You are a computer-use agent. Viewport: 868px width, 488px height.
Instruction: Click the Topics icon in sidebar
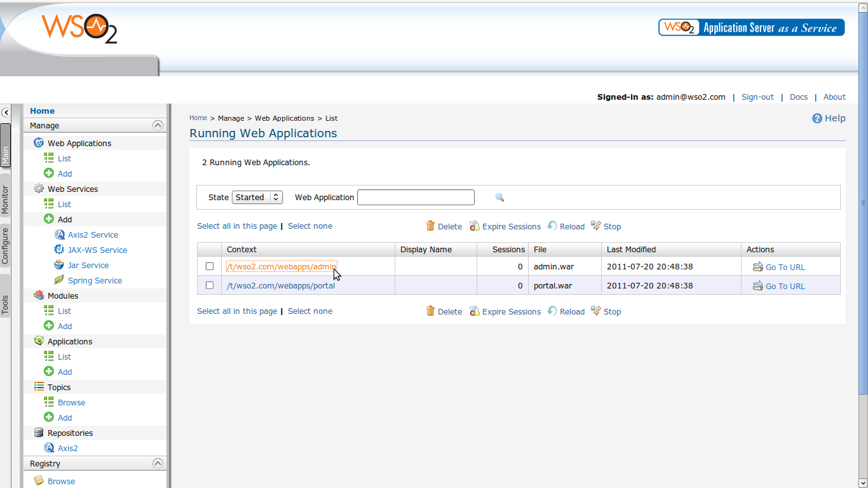pos(39,387)
